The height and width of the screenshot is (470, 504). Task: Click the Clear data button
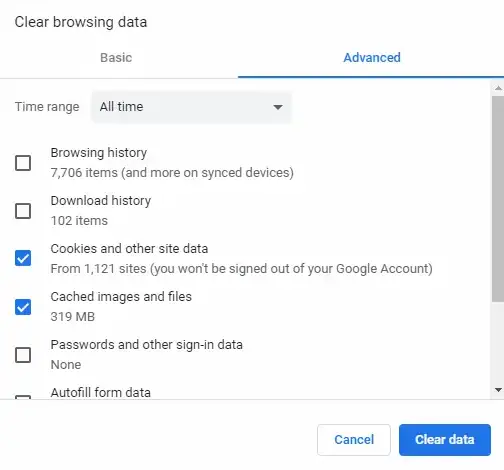pos(445,440)
